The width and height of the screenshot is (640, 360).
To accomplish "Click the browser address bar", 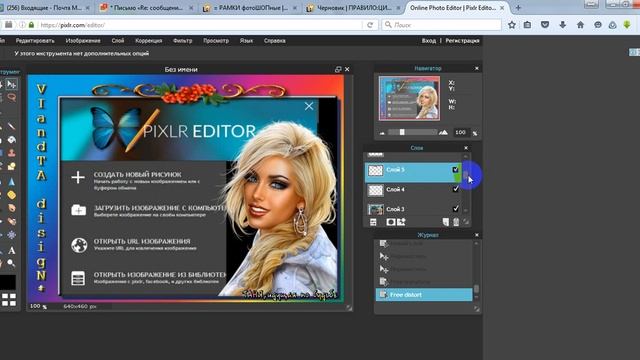I will (200, 25).
